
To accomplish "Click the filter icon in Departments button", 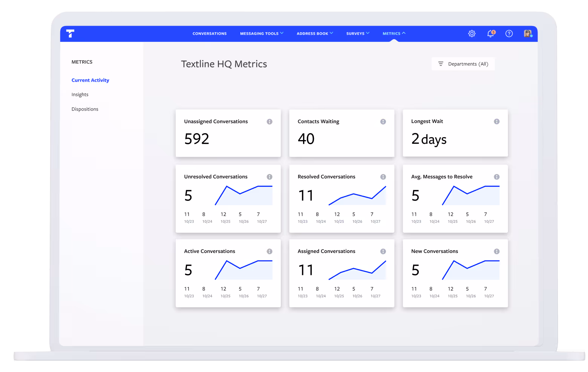I will point(441,64).
